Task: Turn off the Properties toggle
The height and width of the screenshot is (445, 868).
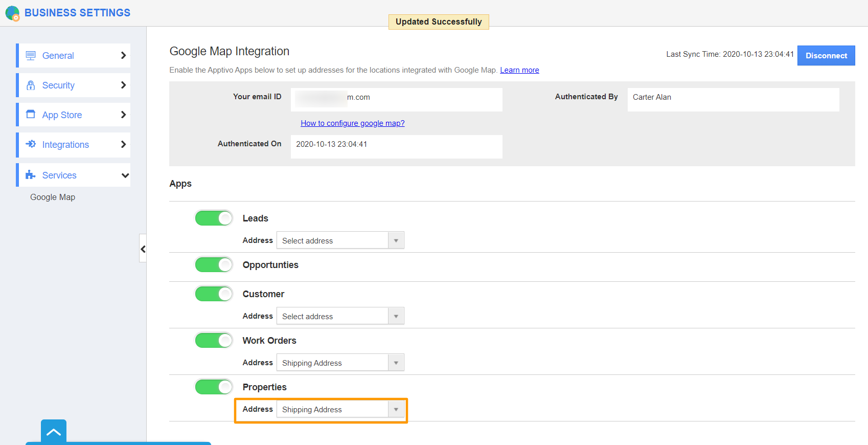Action: [214, 387]
